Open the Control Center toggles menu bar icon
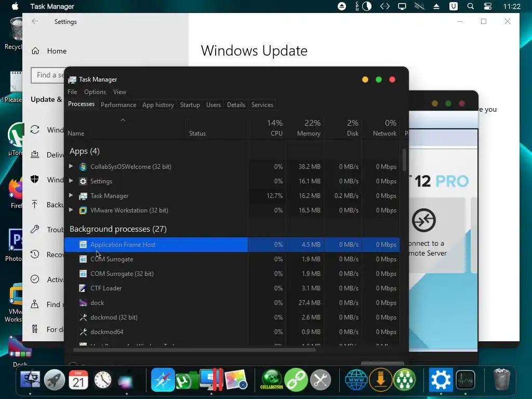 coord(488,6)
